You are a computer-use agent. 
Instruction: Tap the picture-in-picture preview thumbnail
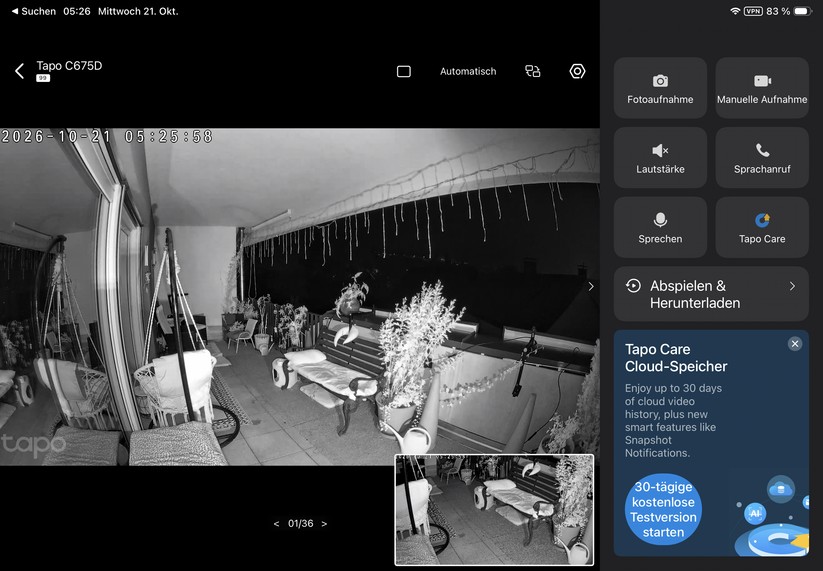click(494, 510)
